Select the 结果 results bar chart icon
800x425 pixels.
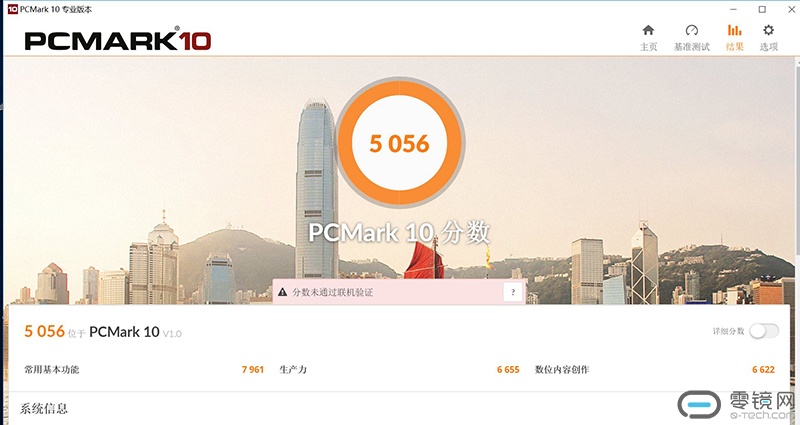coord(735,30)
